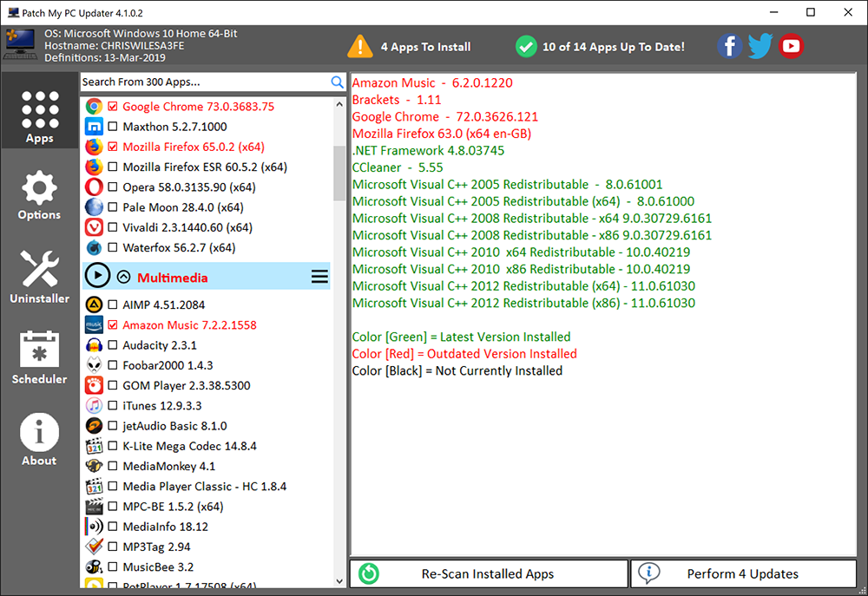Click the Pale Moon icon

pyautogui.click(x=94, y=207)
